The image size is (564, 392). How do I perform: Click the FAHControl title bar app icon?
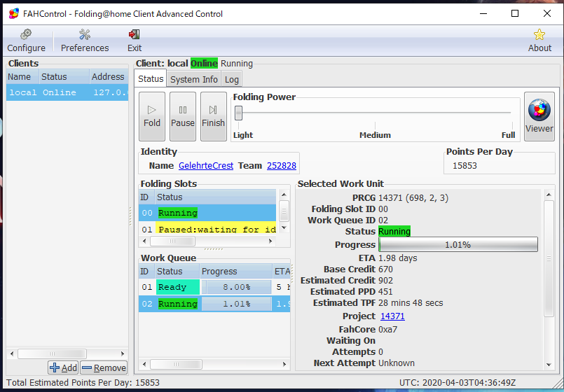pyautogui.click(x=14, y=14)
